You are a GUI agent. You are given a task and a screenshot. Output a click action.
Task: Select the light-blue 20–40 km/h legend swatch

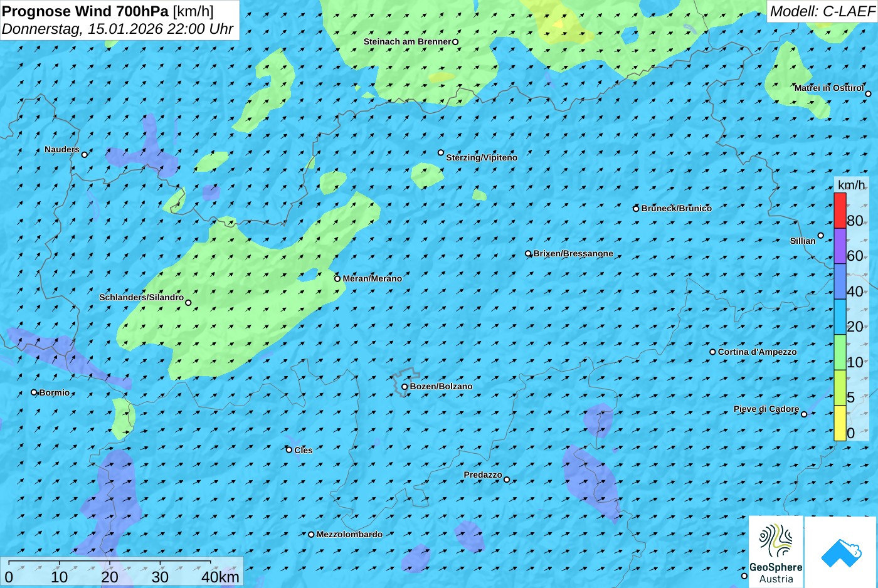coord(840,317)
